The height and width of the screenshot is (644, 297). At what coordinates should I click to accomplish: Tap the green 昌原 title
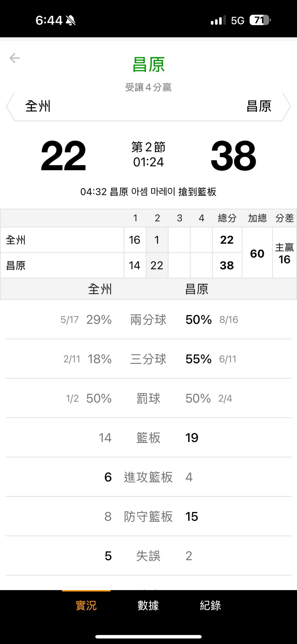(x=148, y=65)
